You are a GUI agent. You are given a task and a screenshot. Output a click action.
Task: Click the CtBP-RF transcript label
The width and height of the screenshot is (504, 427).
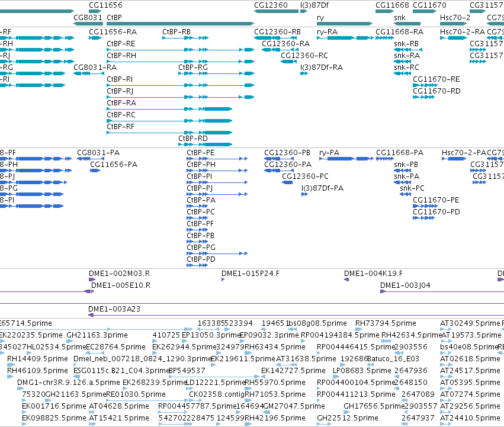click(121, 127)
